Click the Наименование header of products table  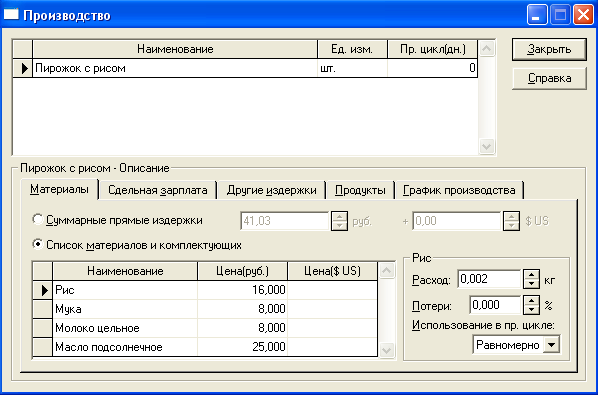(175, 49)
